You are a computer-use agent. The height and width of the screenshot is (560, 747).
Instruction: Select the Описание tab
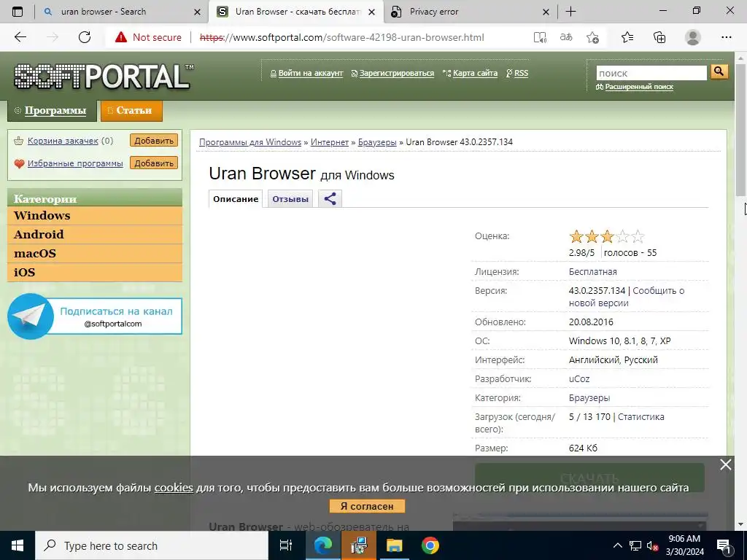[x=236, y=199]
